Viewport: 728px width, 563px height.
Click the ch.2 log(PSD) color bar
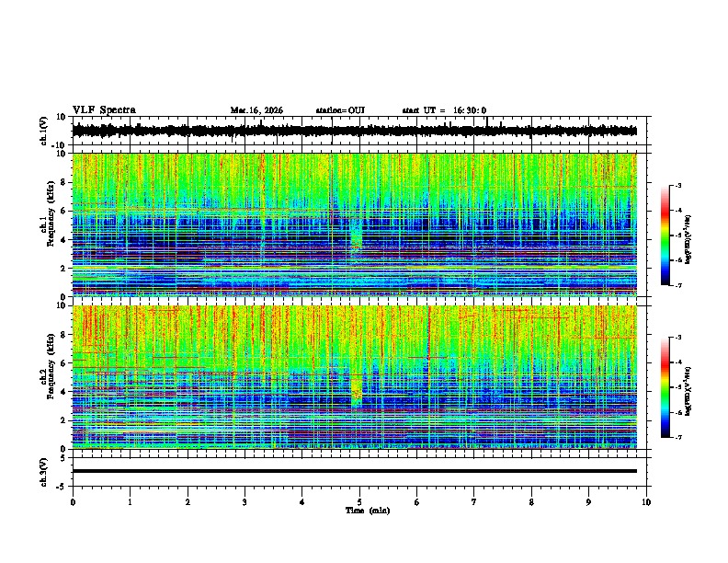[x=665, y=387]
